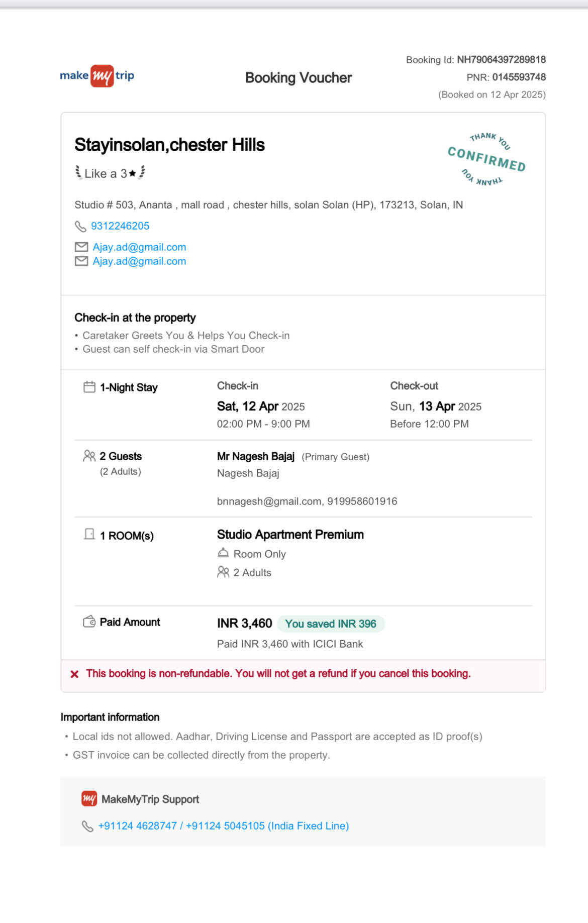Call MakeMyTrip support +91124 4628747 number
The width and height of the screenshot is (588, 923).
coord(138,826)
